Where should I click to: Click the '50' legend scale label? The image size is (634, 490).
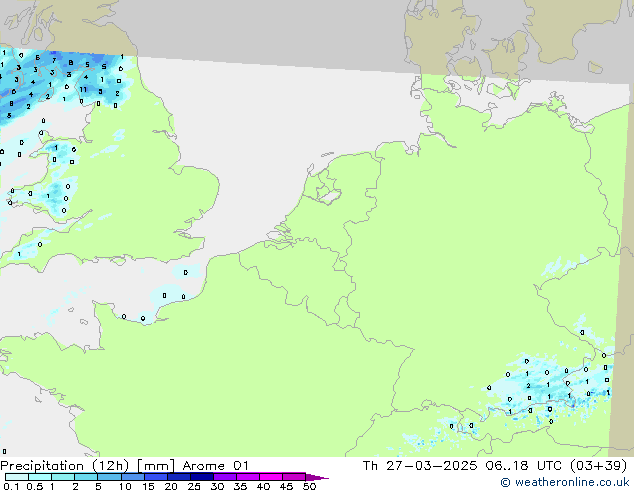coord(309,486)
